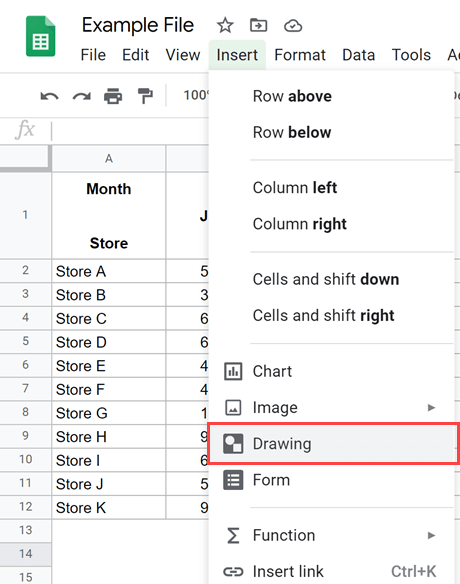This screenshot has width=460, height=584.
Task: Expand the Image submenu arrow
Action: [x=431, y=407]
